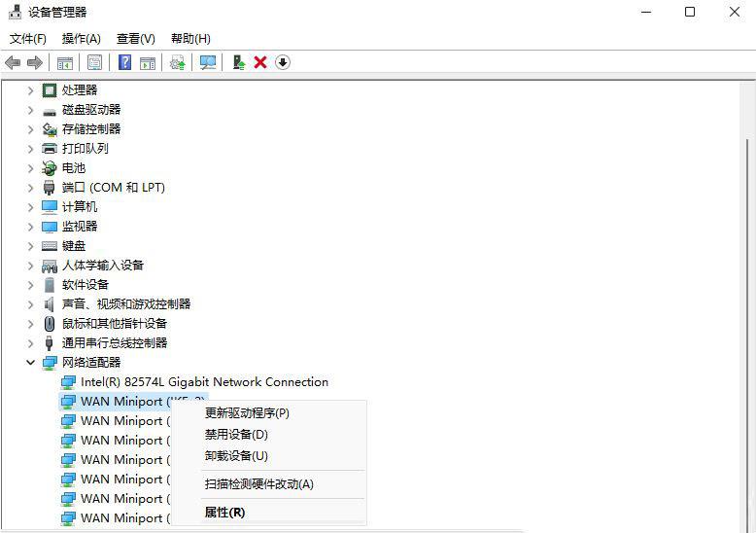
Task: Maximize the 设备管理器 window
Action: click(x=690, y=12)
